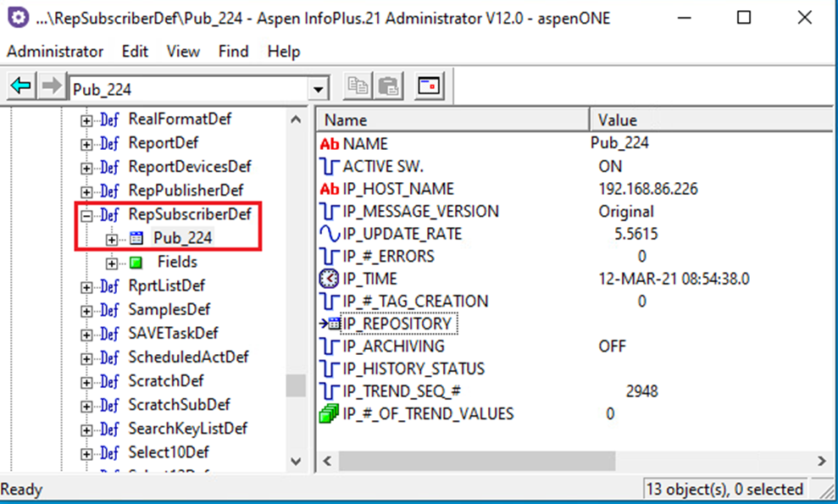The width and height of the screenshot is (838, 504).
Task: Click the horizontal scroll-right arrow
Action: pyautogui.click(x=822, y=461)
